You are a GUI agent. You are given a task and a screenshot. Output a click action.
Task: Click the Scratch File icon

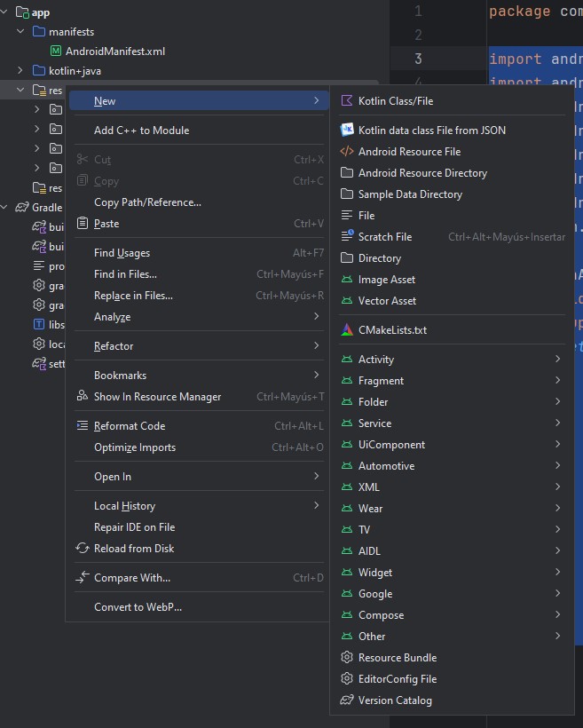(347, 237)
